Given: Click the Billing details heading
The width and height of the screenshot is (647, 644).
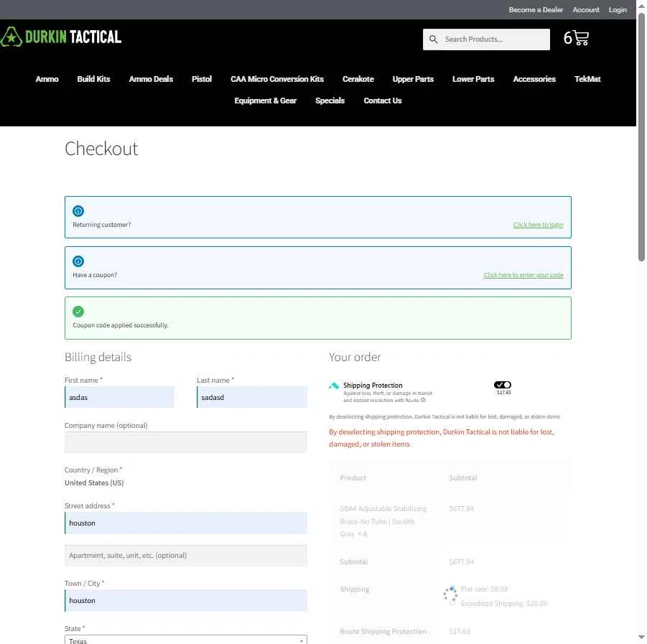Looking at the screenshot, I should click(98, 358).
